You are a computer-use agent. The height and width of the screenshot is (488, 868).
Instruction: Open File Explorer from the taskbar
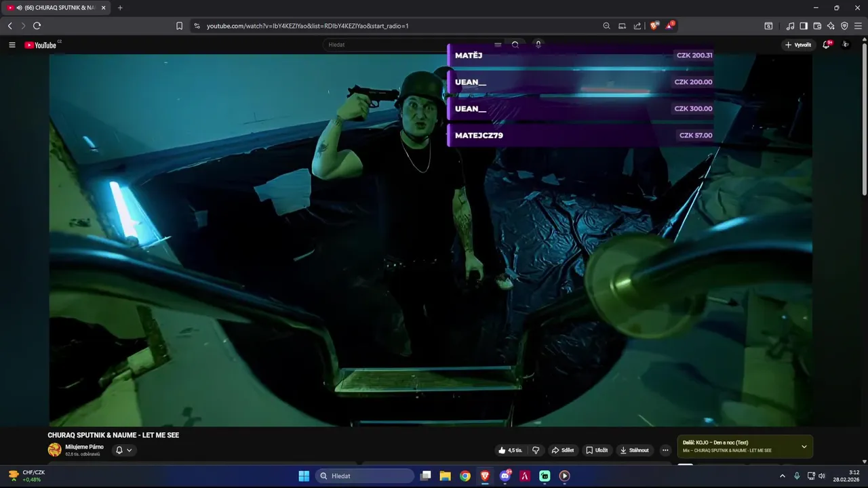446,476
